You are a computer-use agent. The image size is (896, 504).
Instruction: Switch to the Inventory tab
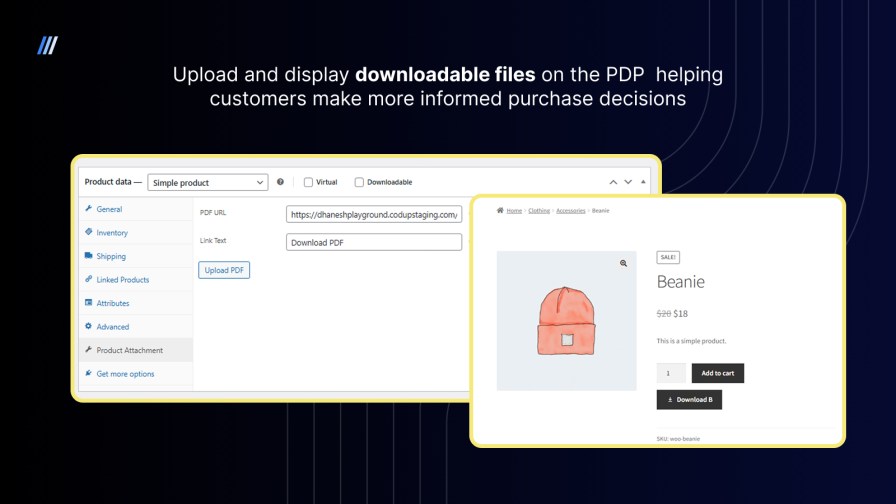(136, 233)
